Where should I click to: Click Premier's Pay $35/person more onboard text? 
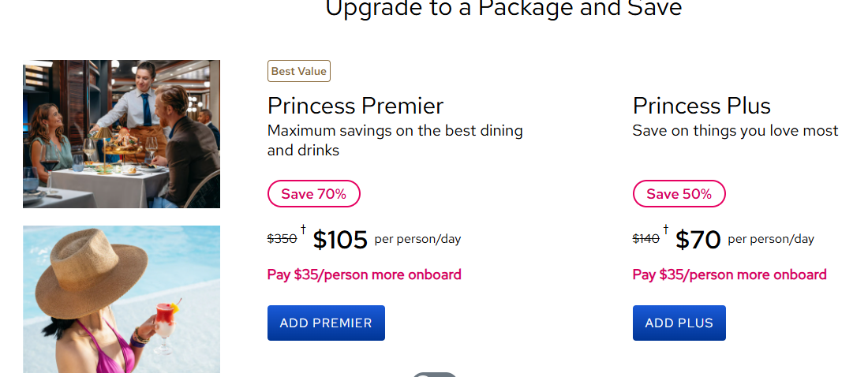click(x=364, y=274)
